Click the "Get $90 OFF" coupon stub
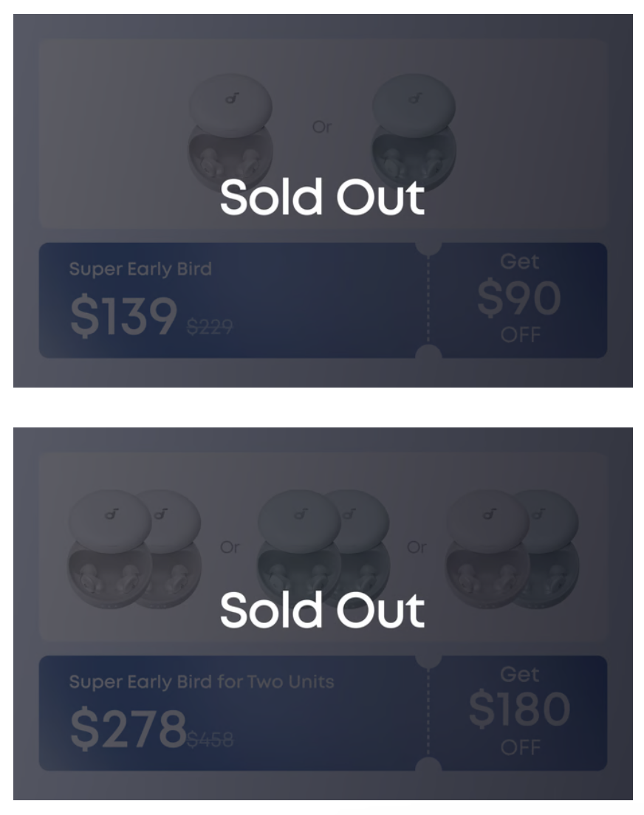 [519, 299]
